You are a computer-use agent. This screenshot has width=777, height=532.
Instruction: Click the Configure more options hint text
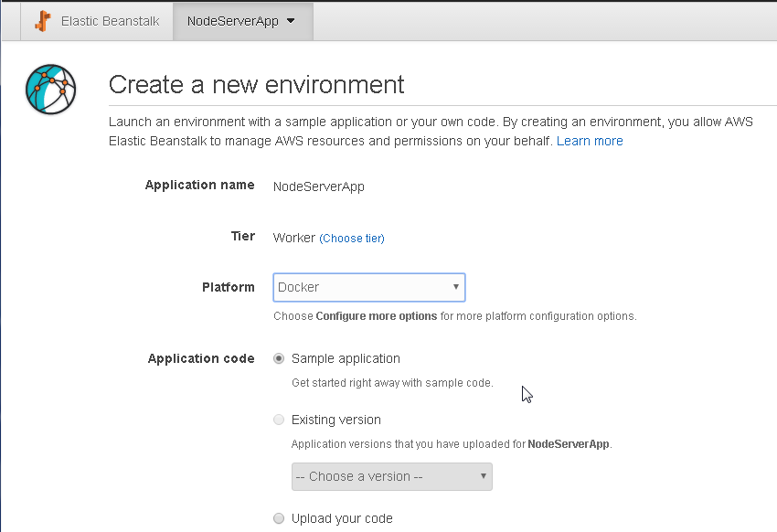pyautogui.click(x=455, y=316)
